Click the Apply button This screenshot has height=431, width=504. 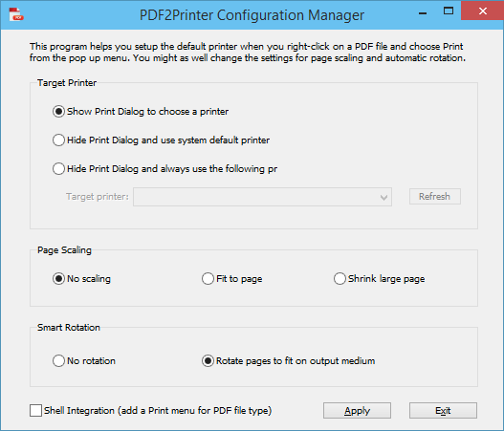[x=357, y=410]
